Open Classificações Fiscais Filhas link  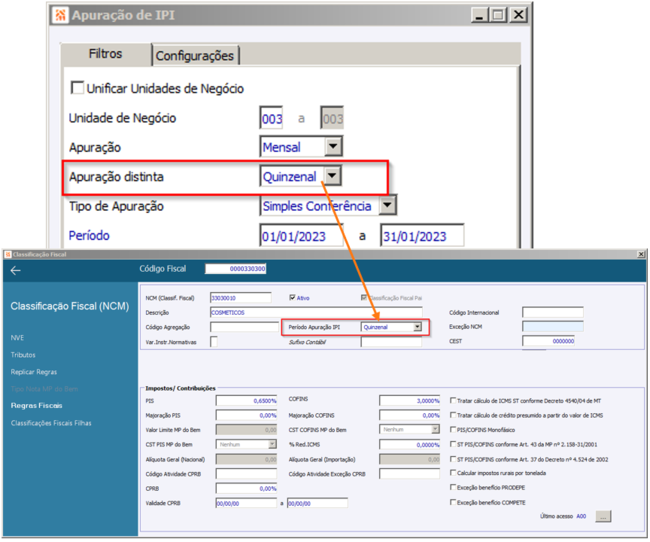[x=51, y=423]
